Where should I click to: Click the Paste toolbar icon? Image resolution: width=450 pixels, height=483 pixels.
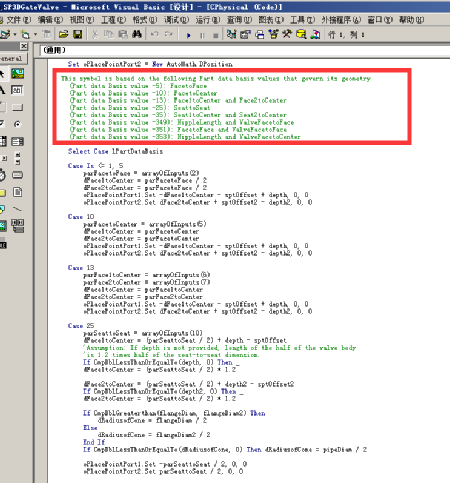(123, 34)
